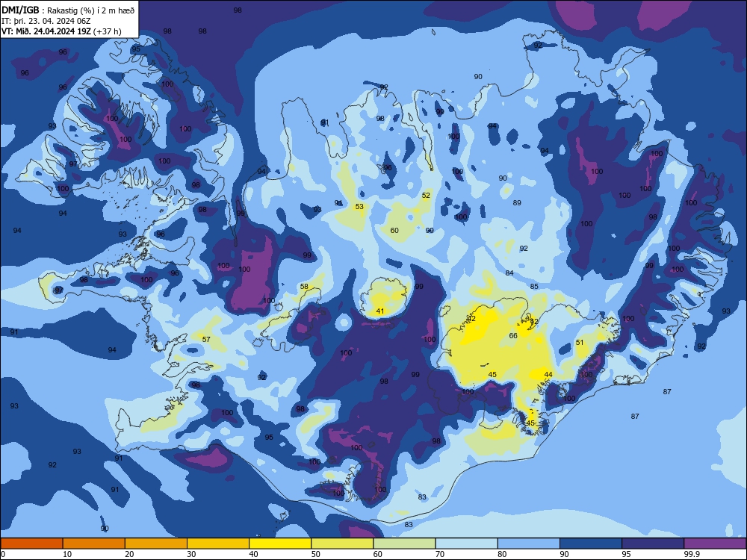
Task: Select the orange 10–20 legend swatch
Action: (94, 544)
